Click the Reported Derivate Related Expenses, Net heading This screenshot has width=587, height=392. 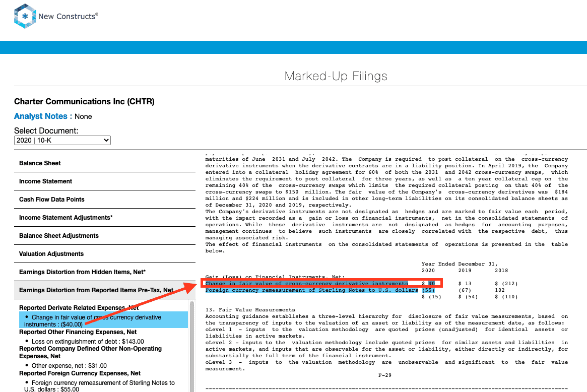click(79, 308)
